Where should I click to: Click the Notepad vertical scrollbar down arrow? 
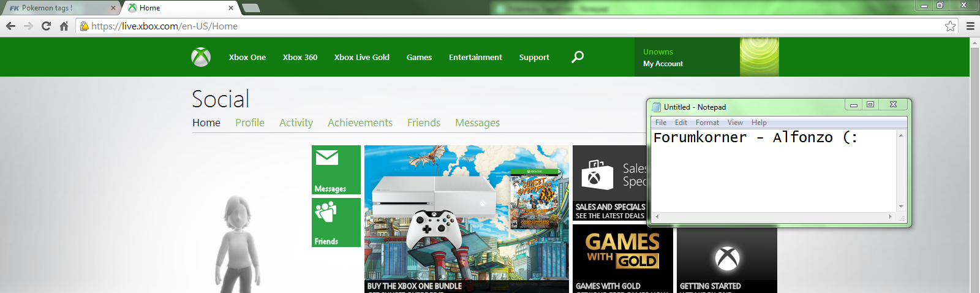(901, 207)
